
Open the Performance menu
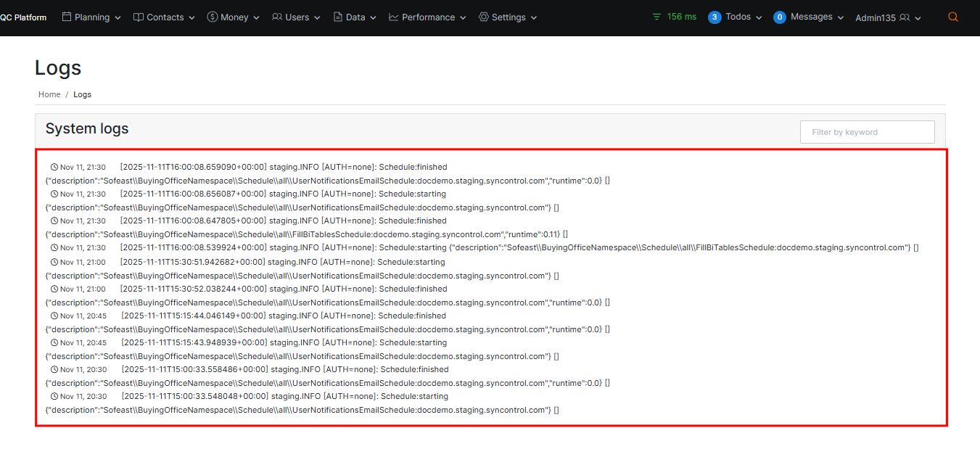click(x=427, y=17)
